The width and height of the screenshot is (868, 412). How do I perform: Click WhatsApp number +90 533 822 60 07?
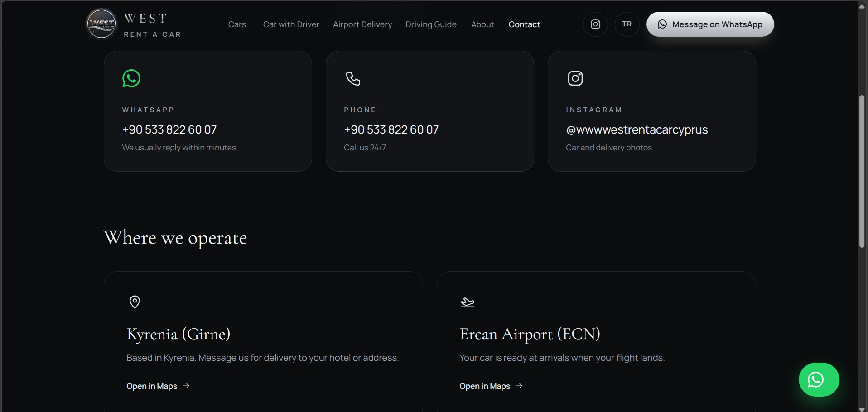tap(169, 130)
